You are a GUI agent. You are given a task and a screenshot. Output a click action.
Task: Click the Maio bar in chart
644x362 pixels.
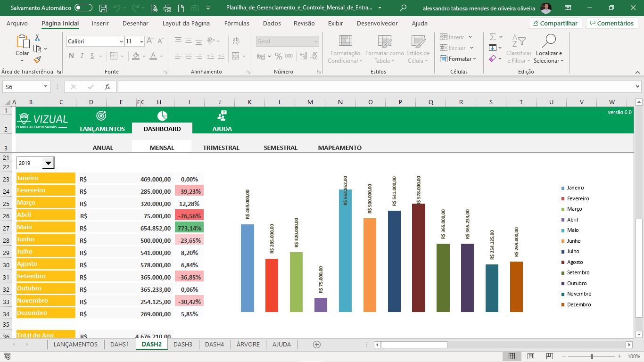(x=345, y=250)
